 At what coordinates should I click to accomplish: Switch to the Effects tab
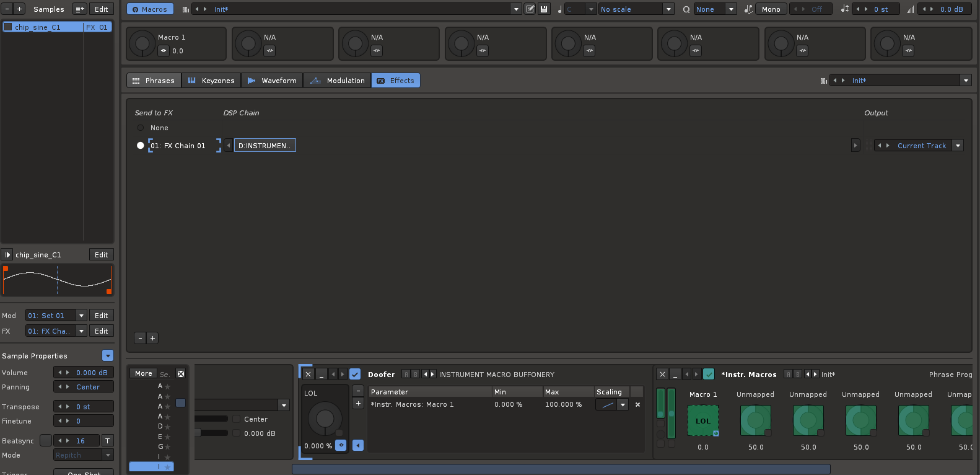pos(395,81)
